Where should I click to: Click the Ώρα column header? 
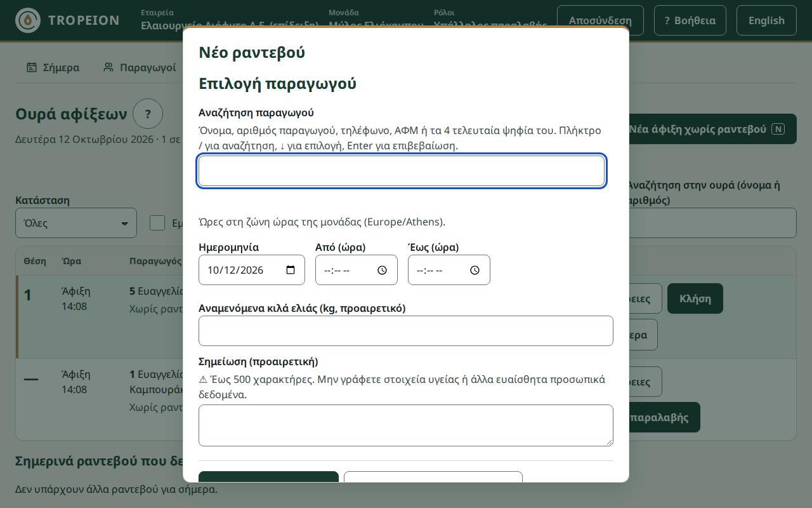click(x=71, y=261)
